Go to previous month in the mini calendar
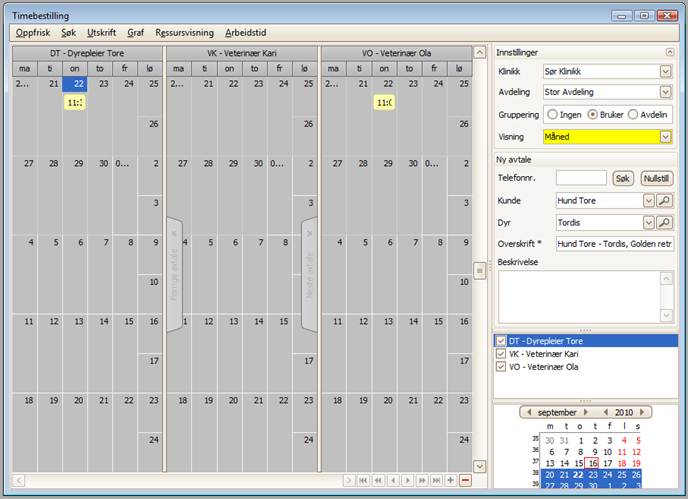688x499 pixels. tap(527, 412)
